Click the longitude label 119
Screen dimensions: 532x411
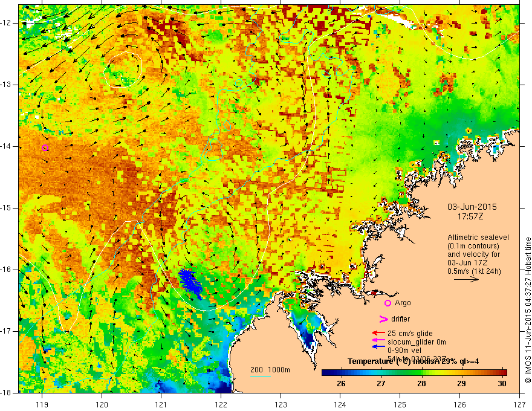(x=42, y=404)
